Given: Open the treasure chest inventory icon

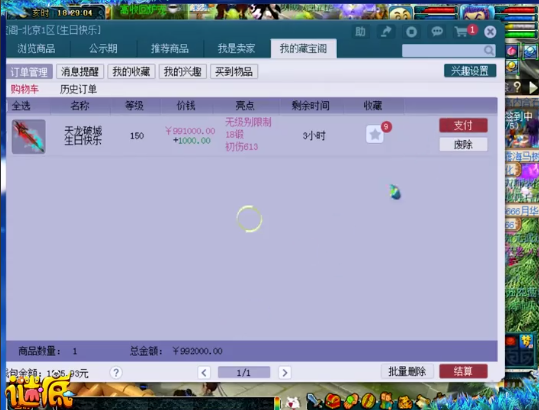Looking at the screenshot, I should point(333,401).
